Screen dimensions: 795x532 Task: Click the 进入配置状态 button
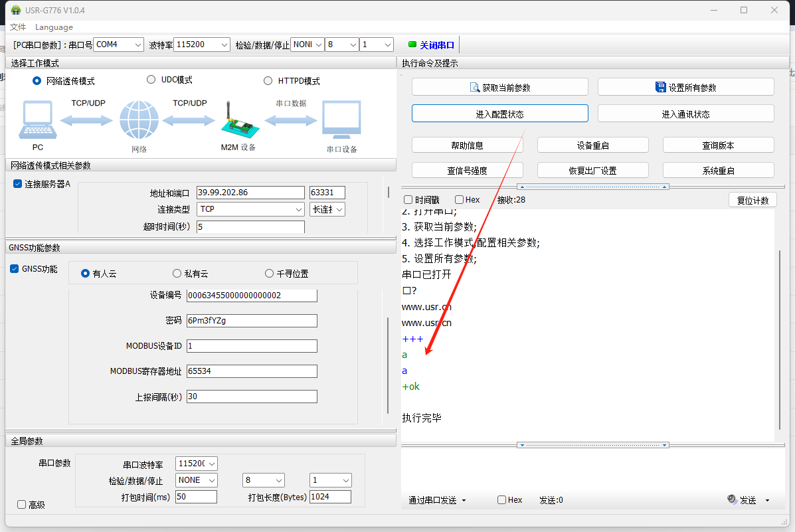click(x=499, y=114)
